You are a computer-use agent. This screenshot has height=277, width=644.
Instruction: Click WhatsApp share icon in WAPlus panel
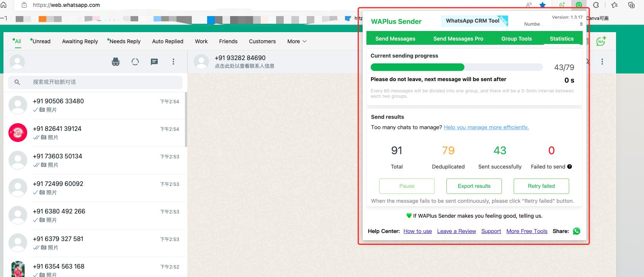pos(577,231)
